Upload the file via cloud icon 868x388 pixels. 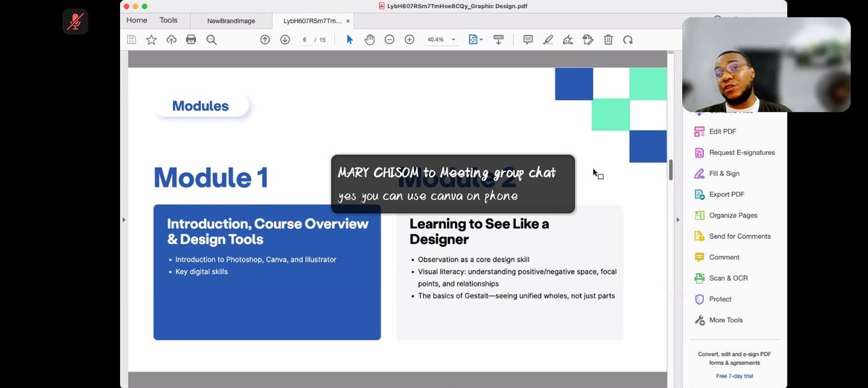click(x=171, y=40)
